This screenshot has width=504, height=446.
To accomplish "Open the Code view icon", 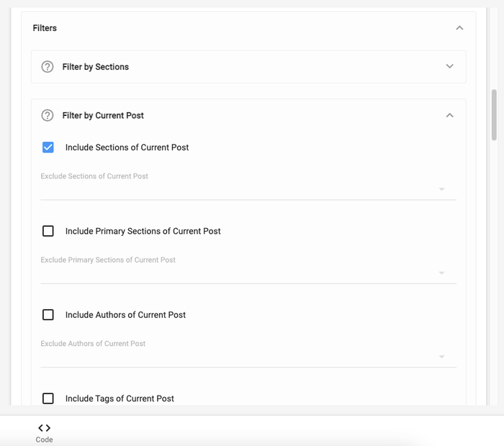I will (44, 428).
